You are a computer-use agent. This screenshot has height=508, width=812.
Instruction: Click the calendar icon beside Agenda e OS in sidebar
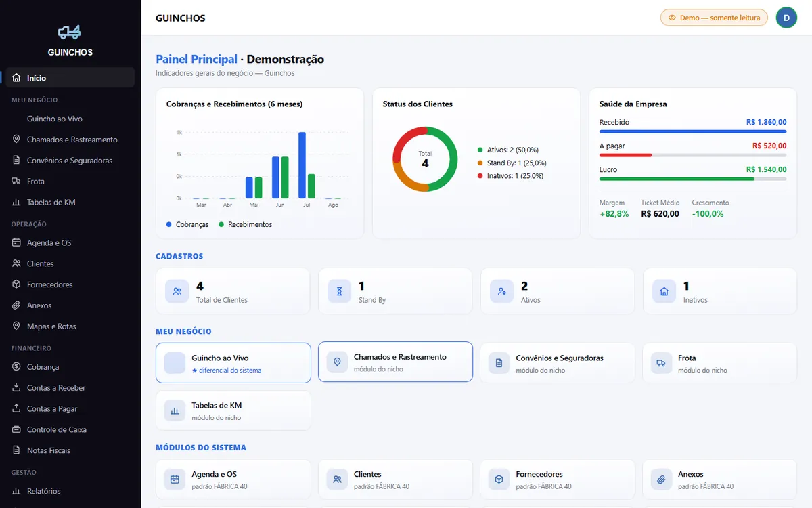pos(16,243)
